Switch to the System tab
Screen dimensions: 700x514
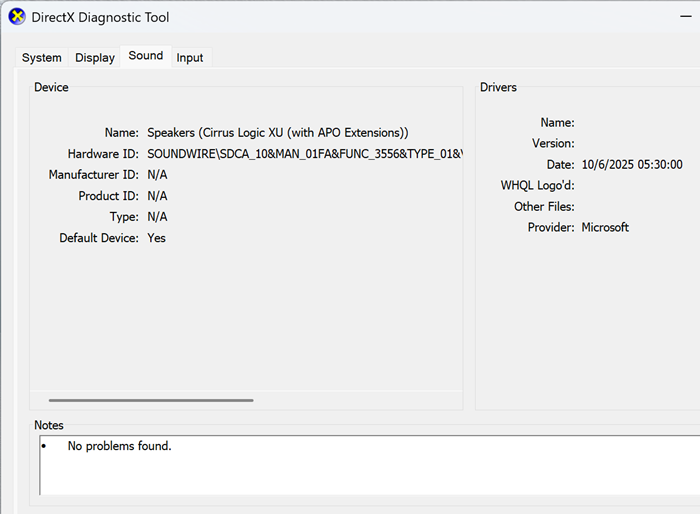[42, 58]
